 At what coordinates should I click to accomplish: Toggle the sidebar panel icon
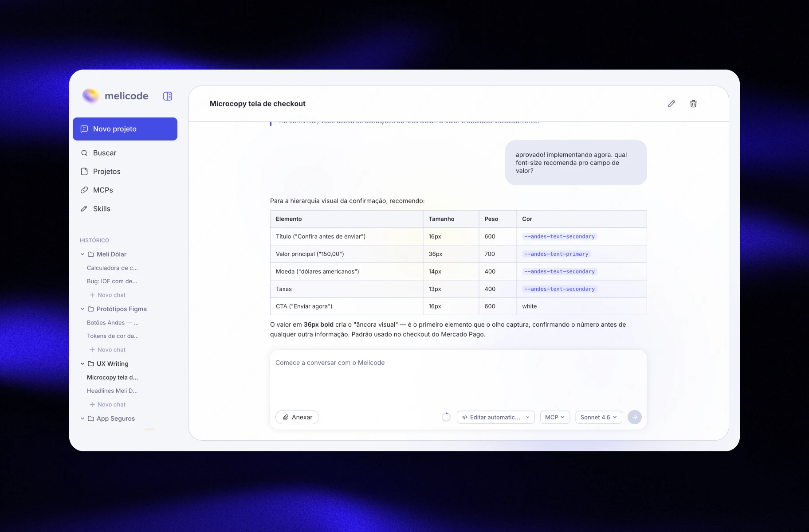(x=168, y=96)
